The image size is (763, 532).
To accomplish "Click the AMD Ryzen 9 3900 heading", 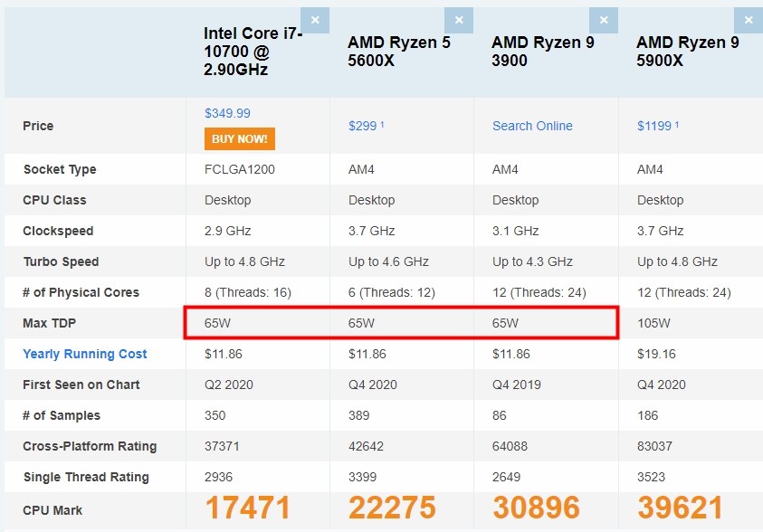I will coord(543,51).
